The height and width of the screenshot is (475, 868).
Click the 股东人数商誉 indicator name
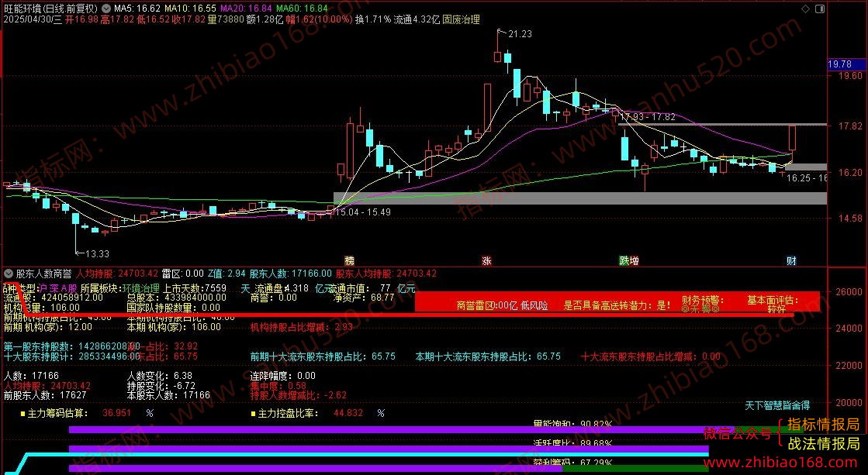[43, 274]
